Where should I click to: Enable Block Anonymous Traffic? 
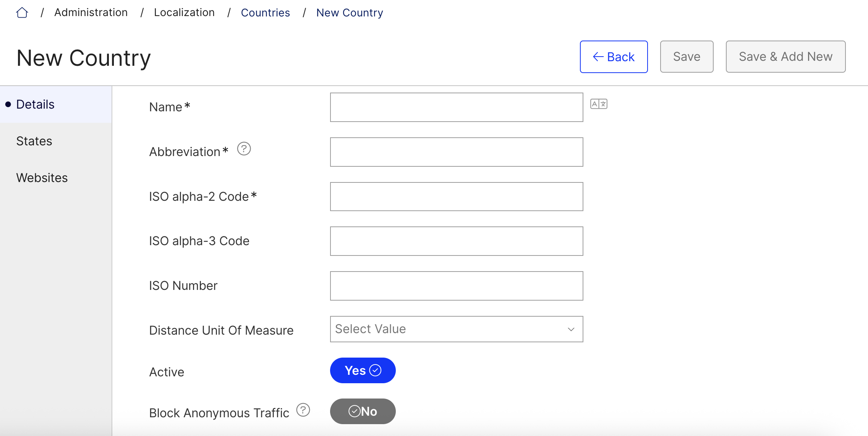point(363,411)
